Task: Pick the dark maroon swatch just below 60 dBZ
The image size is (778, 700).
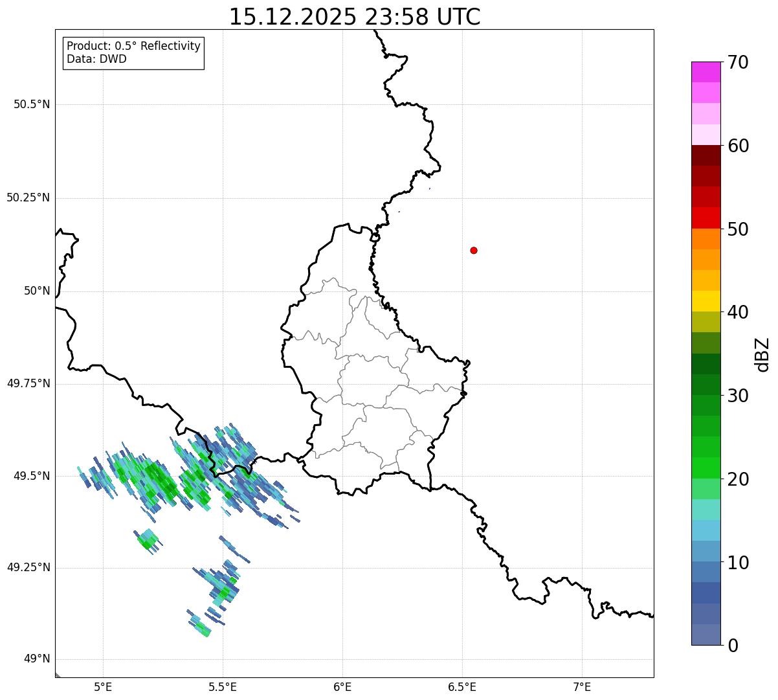Action: pyautogui.click(x=706, y=156)
